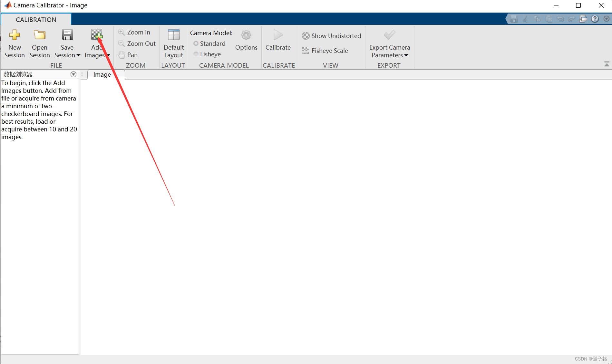The width and height of the screenshot is (612, 364).
Task: Click the Switch Windows icon in quick access
Action: [583, 19]
